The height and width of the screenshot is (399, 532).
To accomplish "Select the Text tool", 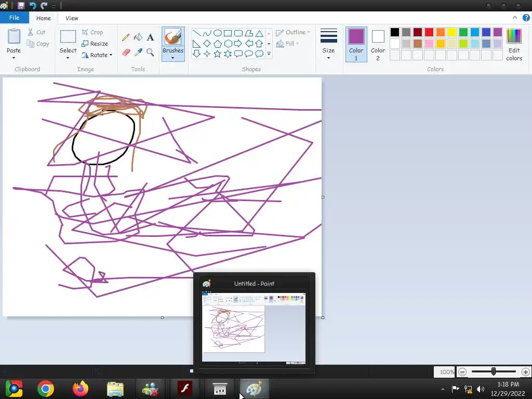I will (150, 37).
